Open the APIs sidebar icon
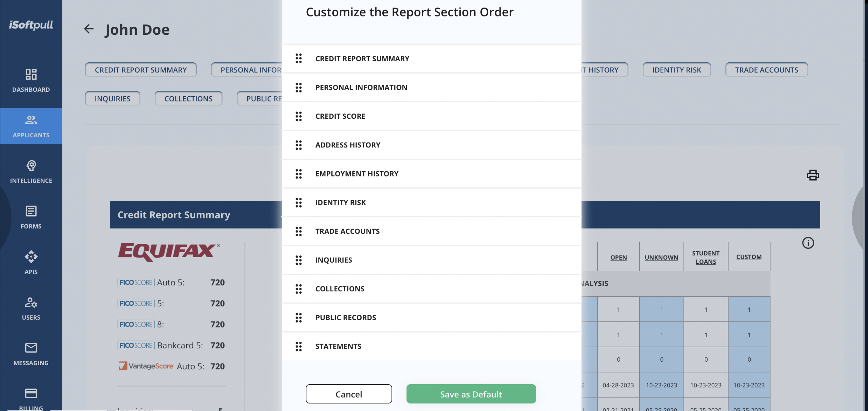 (31, 256)
